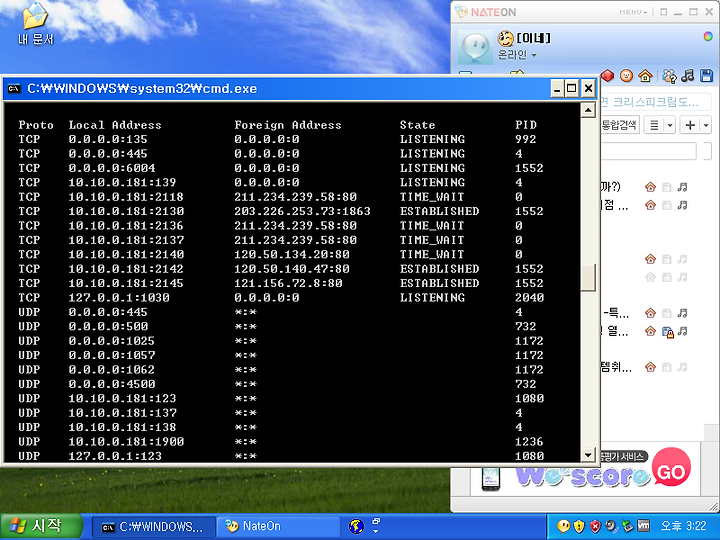720x540 pixels.
Task: Click the buddies with question mark icon
Action: coord(669,76)
